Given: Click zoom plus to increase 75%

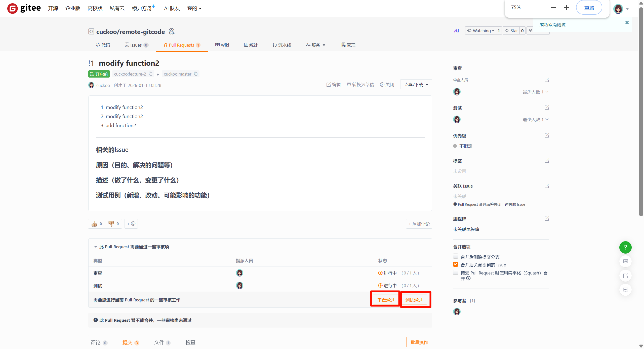Looking at the screenshot, I should click(x=566, y=8).
